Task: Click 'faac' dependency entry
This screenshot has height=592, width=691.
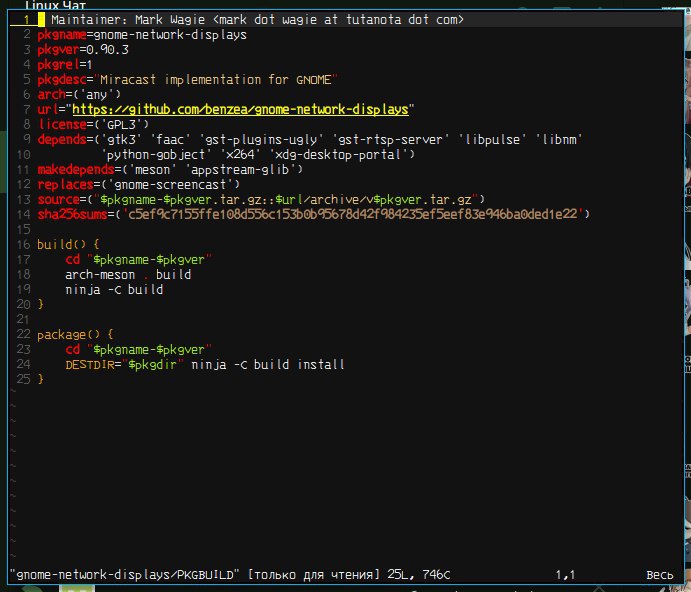Action: click(170, 140)
